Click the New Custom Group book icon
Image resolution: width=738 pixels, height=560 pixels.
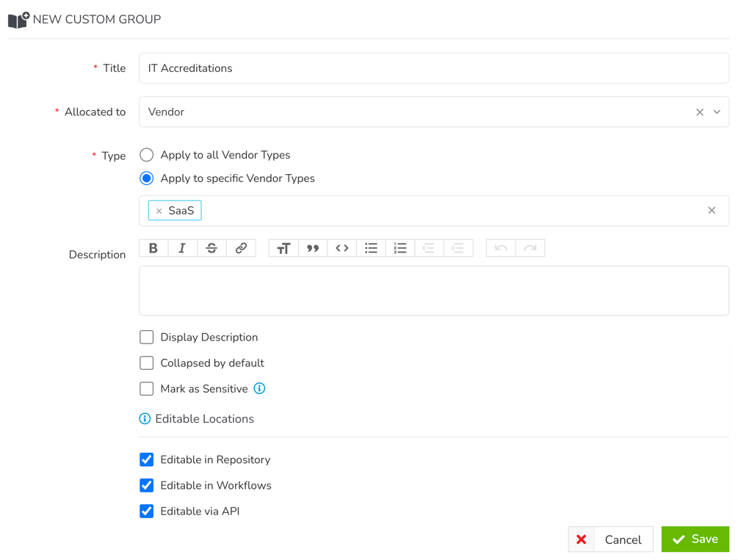[19, 20]
